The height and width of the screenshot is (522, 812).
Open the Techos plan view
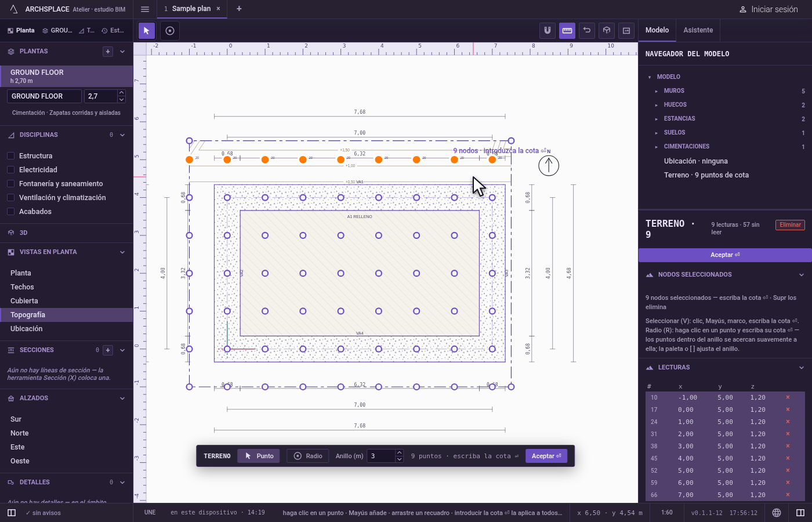67,287
